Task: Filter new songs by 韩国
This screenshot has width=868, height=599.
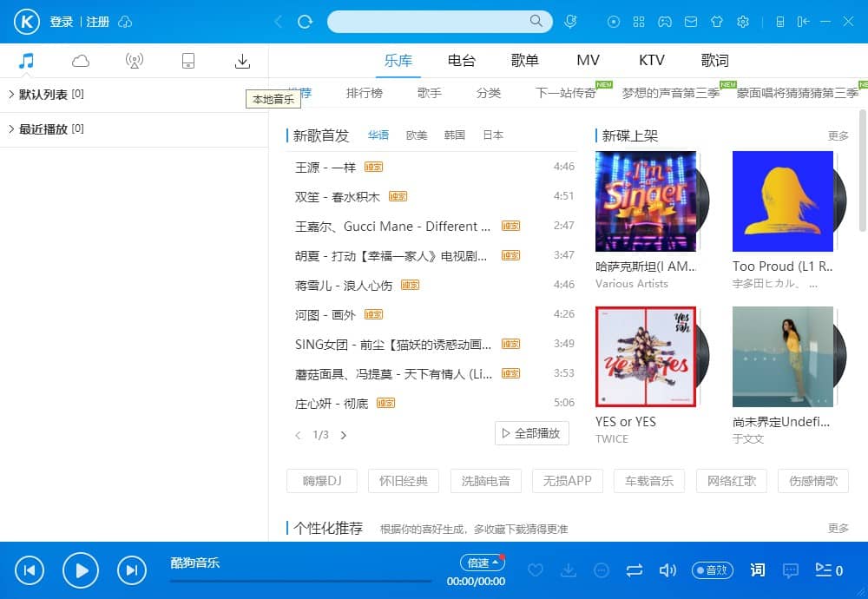Action: pyautogui.click(x=455, y=135)
